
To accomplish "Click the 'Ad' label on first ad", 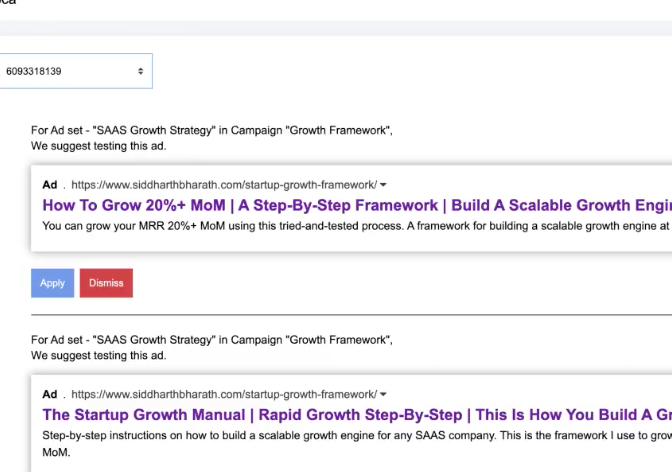I will pyautogui.click(x=50, y=185).
